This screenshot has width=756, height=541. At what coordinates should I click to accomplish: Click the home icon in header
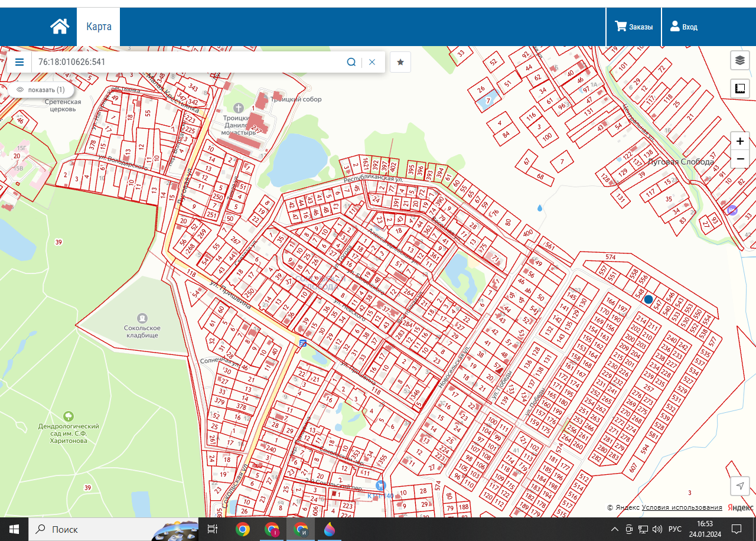(x=60, y=27)
